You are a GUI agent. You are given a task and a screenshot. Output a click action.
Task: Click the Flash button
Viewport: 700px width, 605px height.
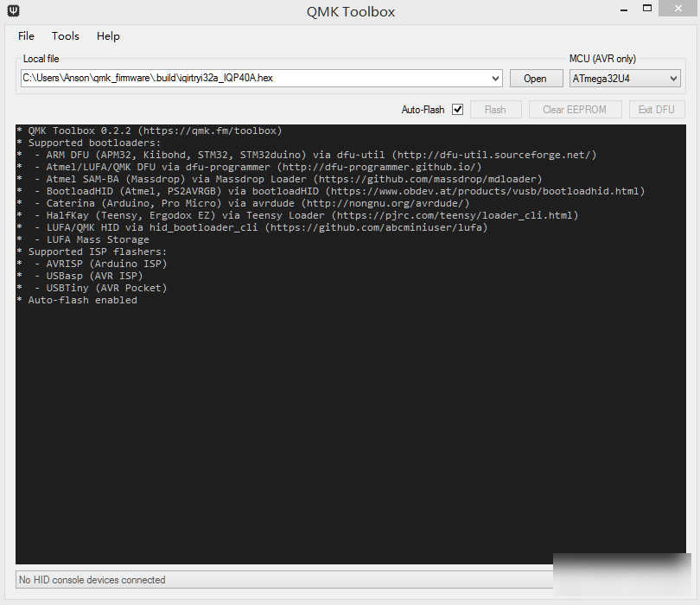[495, 110]
